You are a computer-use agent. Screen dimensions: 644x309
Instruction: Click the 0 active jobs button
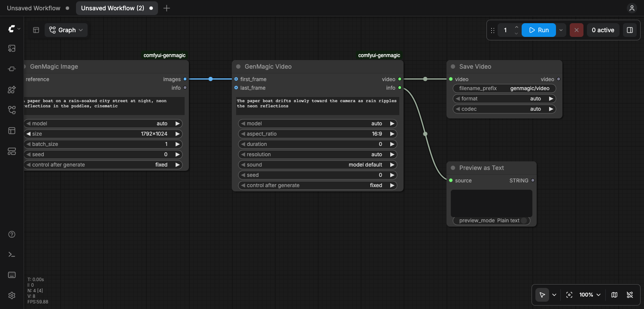[603, 30]
